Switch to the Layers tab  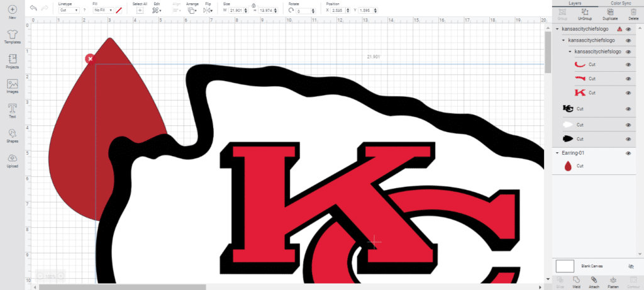(x=575, y=3)
